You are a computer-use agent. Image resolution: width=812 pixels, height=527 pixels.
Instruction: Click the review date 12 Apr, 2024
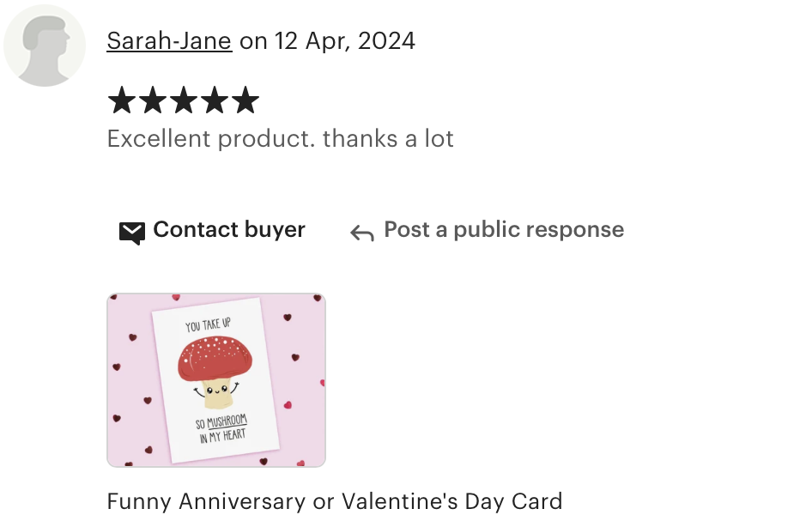click(344, 41)
